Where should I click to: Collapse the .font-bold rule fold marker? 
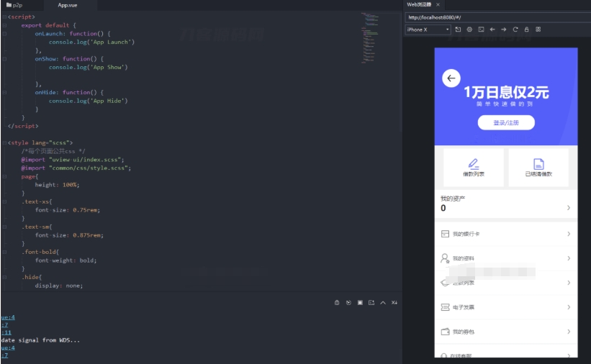tap(4, 252)
